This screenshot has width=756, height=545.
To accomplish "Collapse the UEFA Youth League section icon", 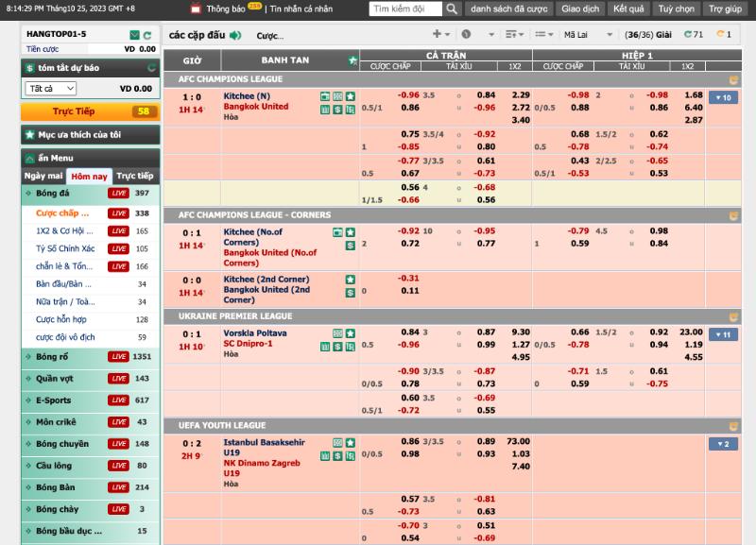I will pos(733,426).
